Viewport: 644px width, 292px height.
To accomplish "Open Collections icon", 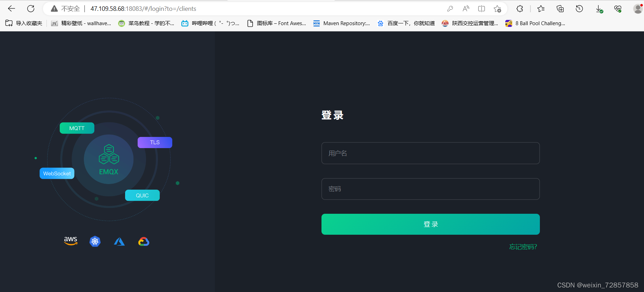I will pos(560,9).
